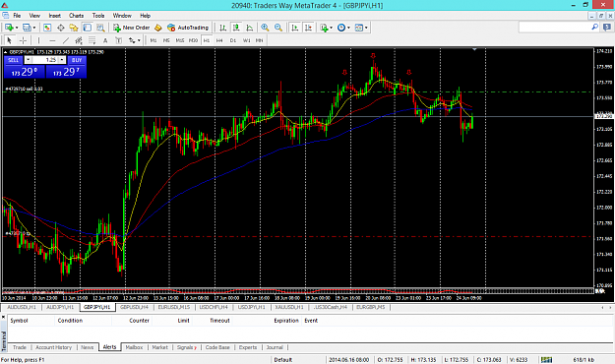Open the Tools menu

click(98, 16)
